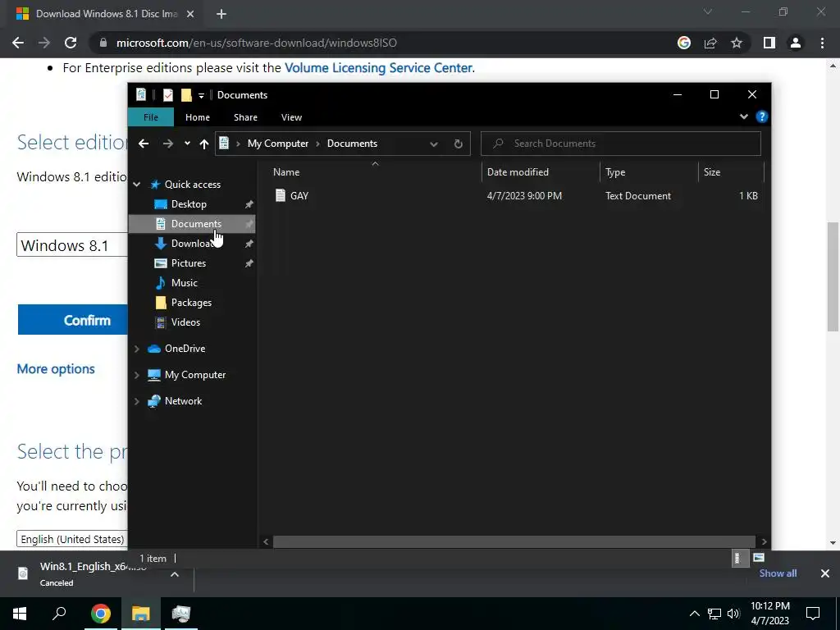Open a new Chrome tab
Screen dimensions: 840x630
[221, 14]
